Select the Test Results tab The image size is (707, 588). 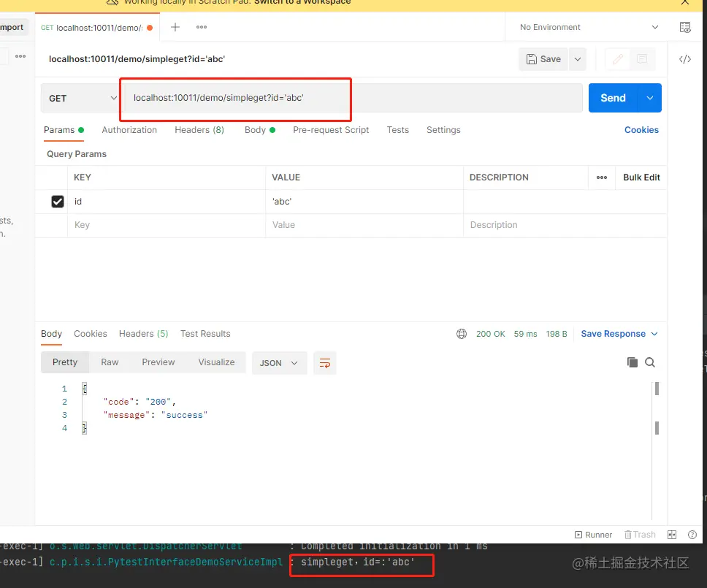tap(205, 334)
